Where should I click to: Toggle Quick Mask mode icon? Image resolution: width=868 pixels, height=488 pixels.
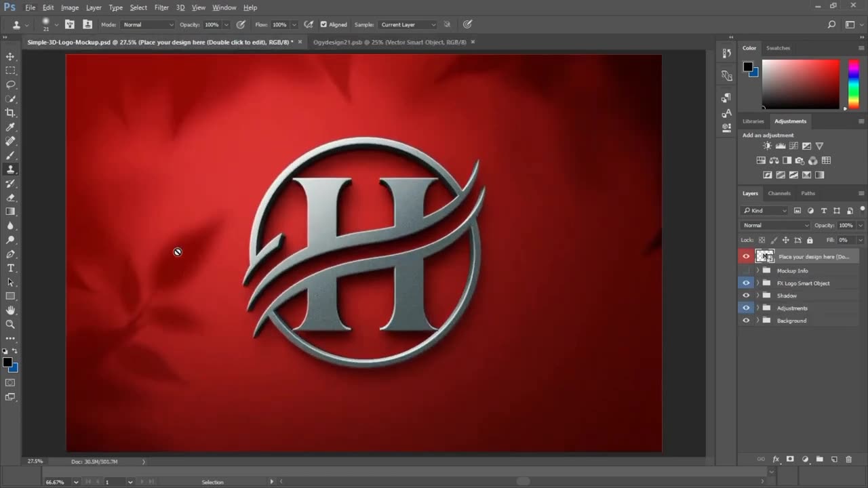coord(10,383)
